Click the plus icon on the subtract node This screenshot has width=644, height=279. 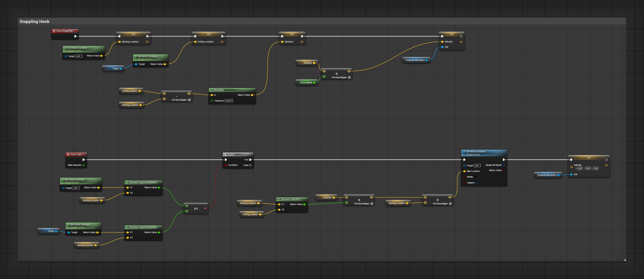tap(190, 100)
